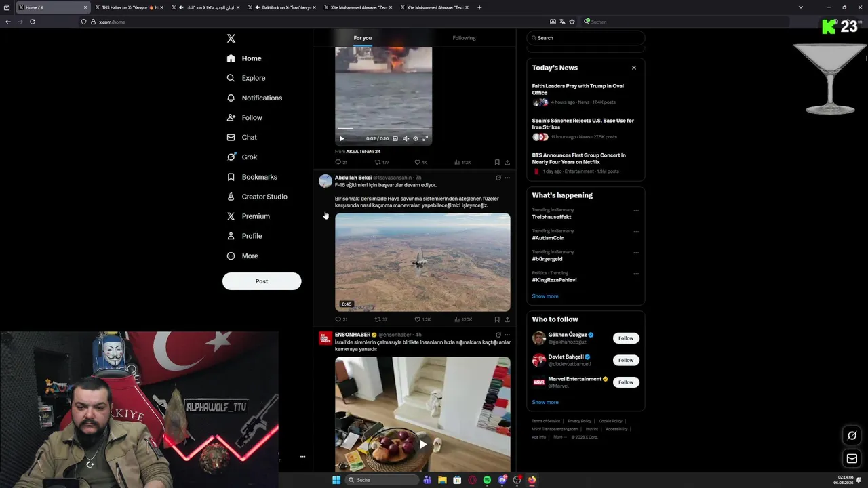Viewport: 868px width, 488px height.
Task: Expand the More menu in the sidebar
Action: [x=243, y=256]
